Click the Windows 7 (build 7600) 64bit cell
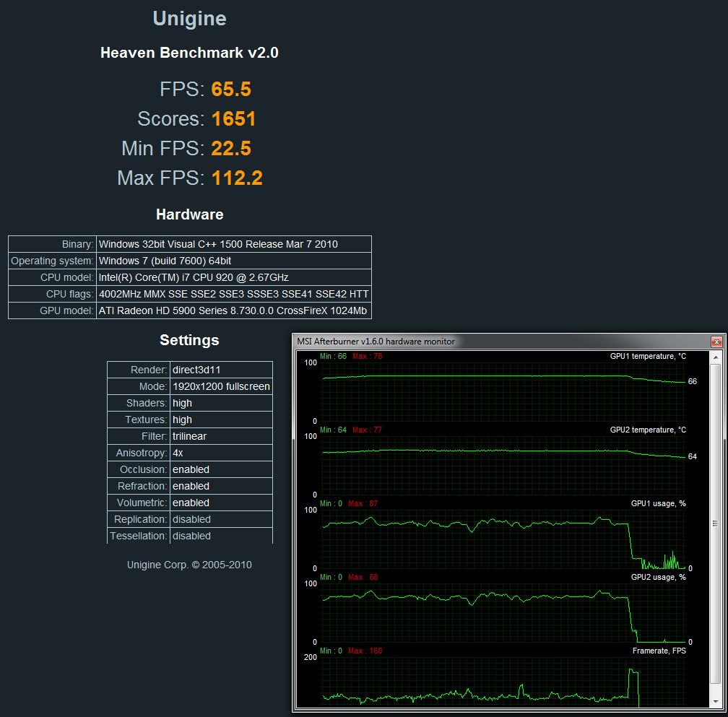Image resolution: width=728 pixels, height=717 pixels. coord(233,261)
